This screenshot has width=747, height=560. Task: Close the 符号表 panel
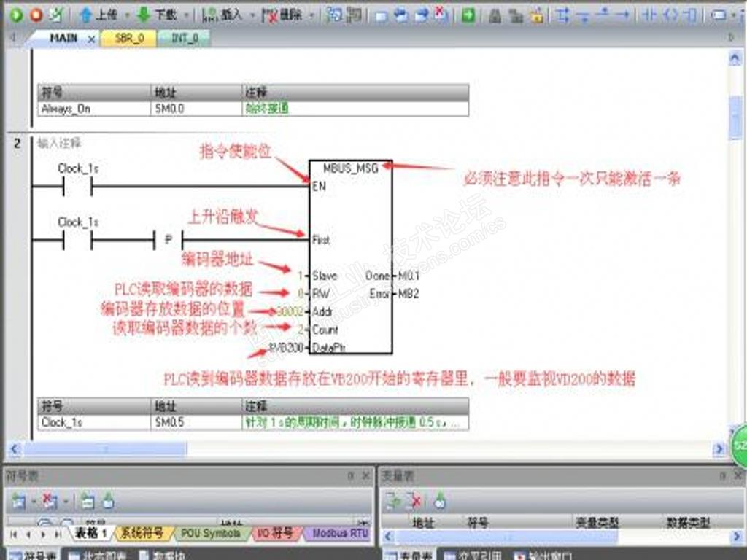click(366, 475)
